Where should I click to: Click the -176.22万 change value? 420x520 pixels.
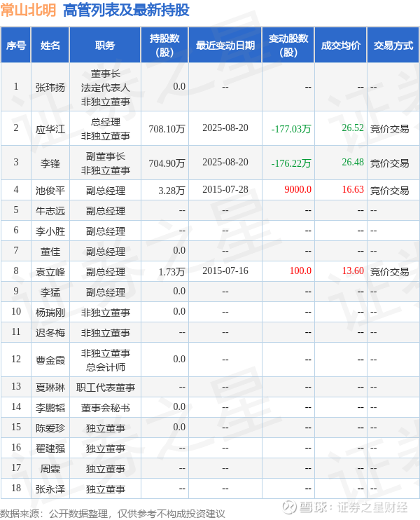(x=290, y=163)
